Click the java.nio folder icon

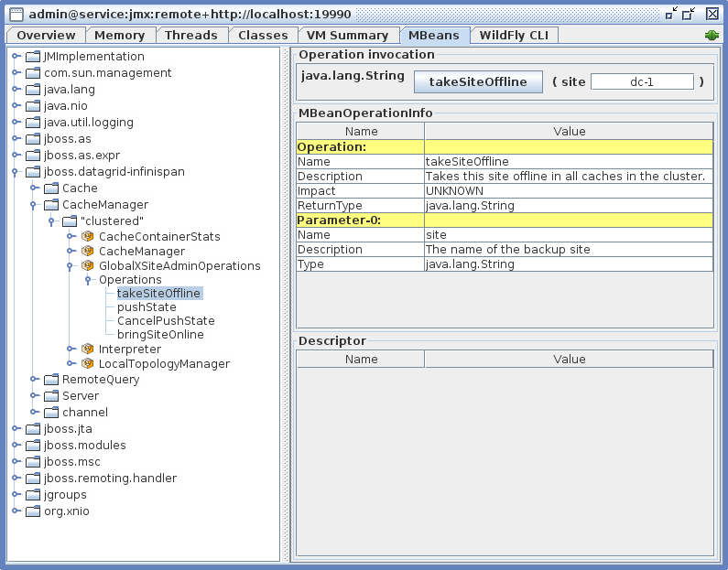pyautogui.click(x=32, y=106)
